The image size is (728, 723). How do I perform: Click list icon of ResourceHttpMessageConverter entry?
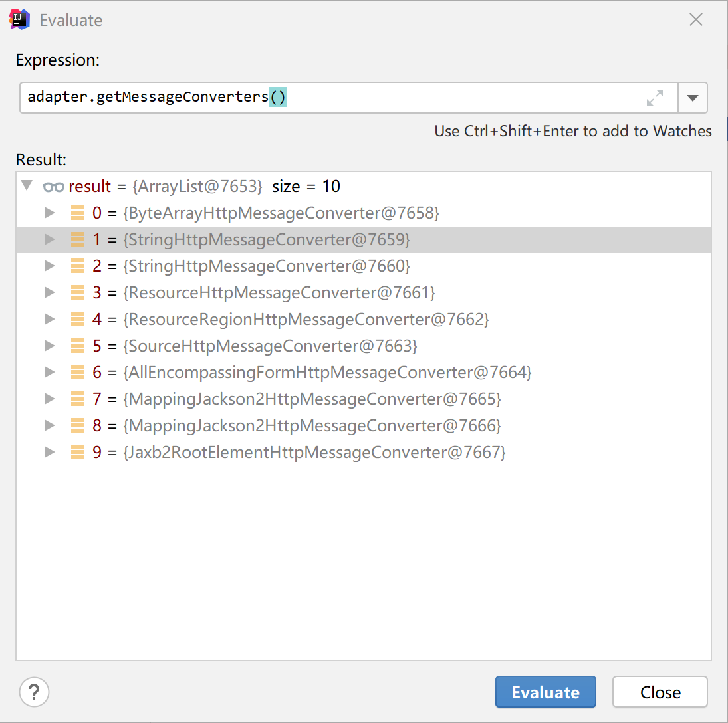click(78, 293)
